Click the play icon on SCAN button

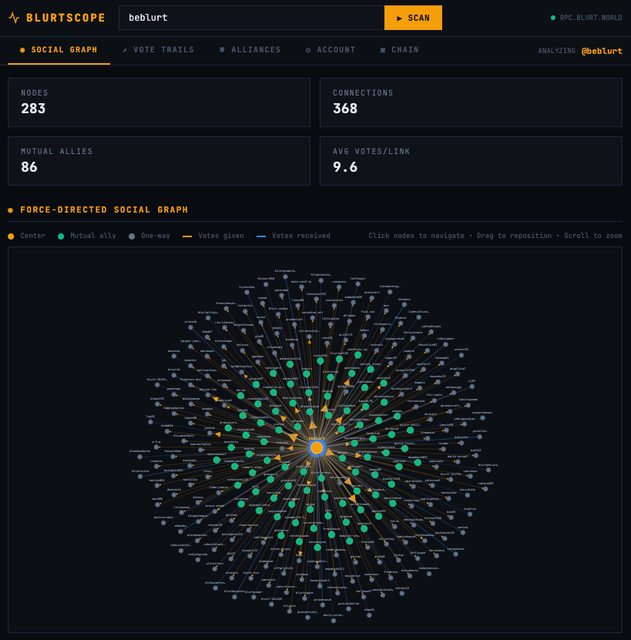point(400,18)
